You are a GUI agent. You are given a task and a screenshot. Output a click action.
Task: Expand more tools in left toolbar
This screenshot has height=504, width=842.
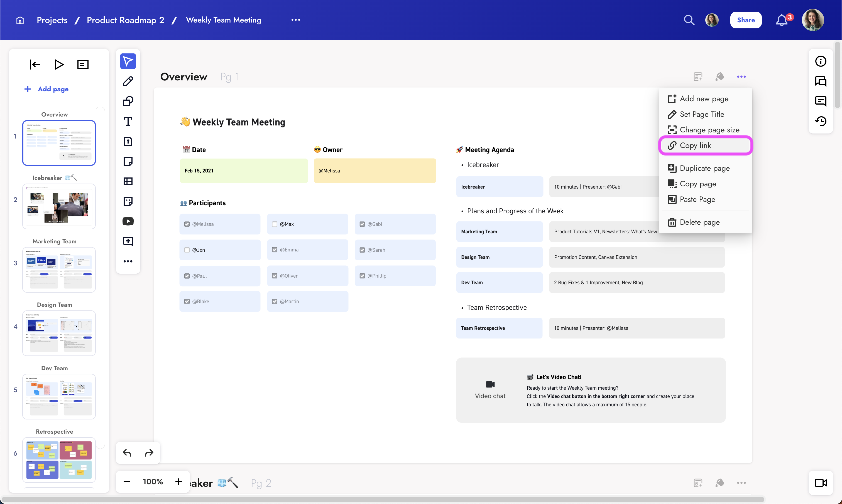tap(128, 261)
